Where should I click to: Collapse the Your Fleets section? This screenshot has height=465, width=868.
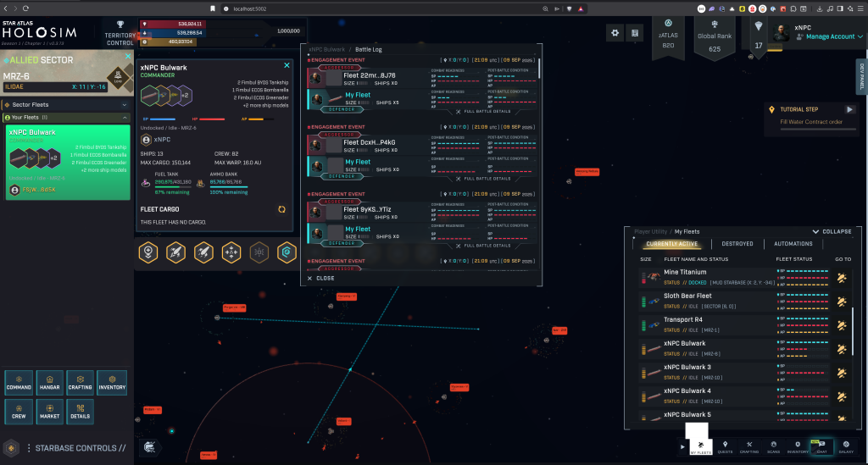[66, 117]
